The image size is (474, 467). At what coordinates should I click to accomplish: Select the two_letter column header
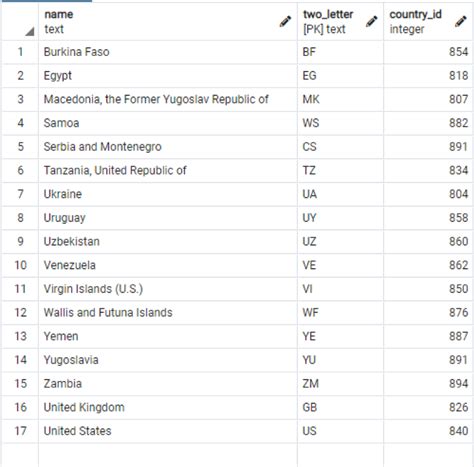point(340,22)
